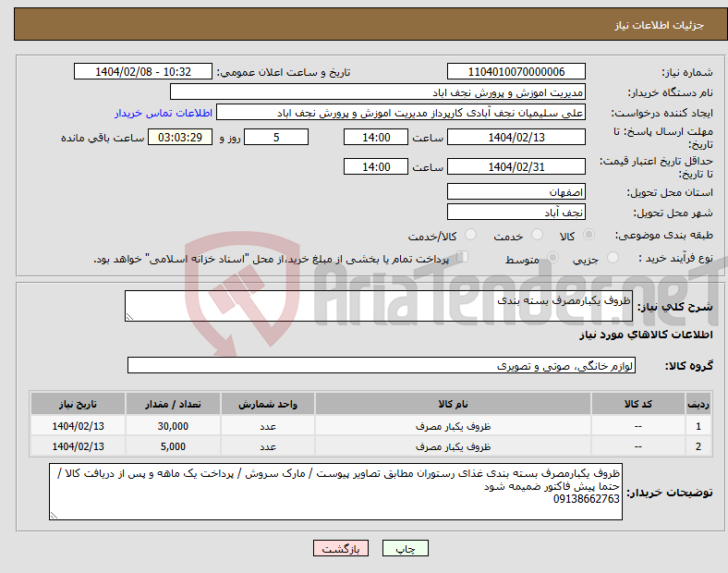This screenshot has width=728, height=573.
Task: Click the بازگشت (back) button
Action: click(341, 548)
